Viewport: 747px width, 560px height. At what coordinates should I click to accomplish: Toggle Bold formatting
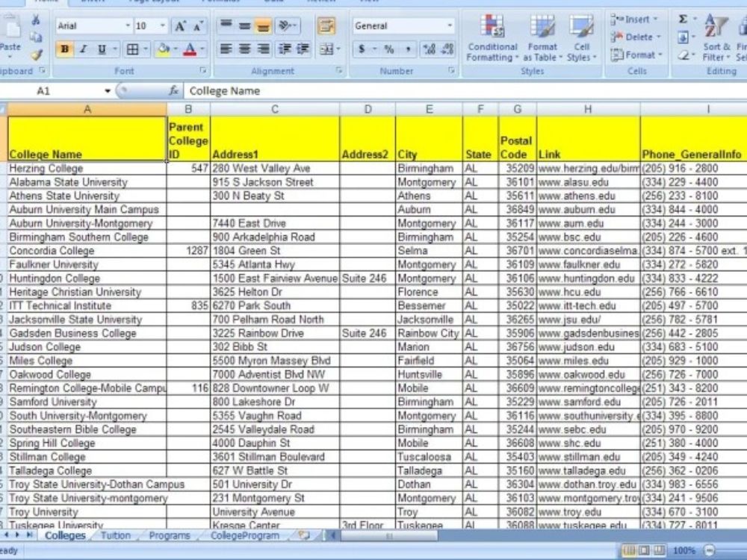click(x=65, y=49)
